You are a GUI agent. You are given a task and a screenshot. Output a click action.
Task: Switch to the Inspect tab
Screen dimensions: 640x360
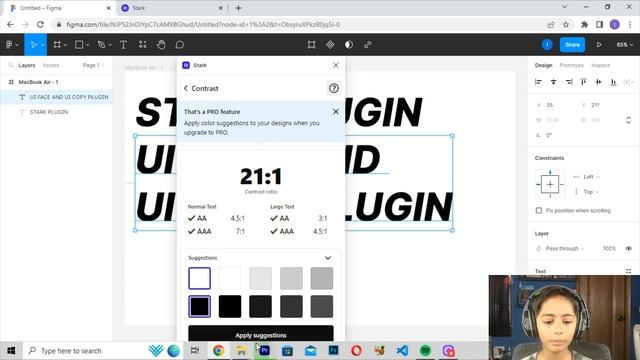click(x=600, y=65)
